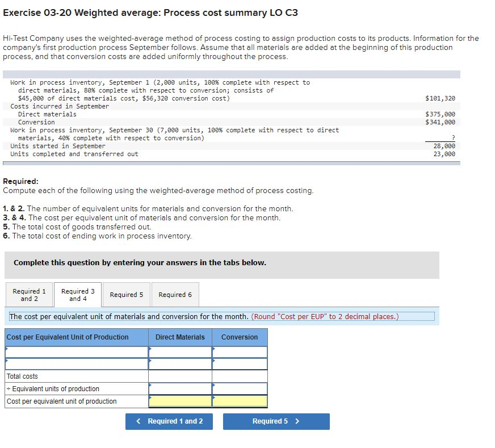Click the Conversion equivalent units cell
Screen dimensions: 495x448
click(x=239, y=388)
